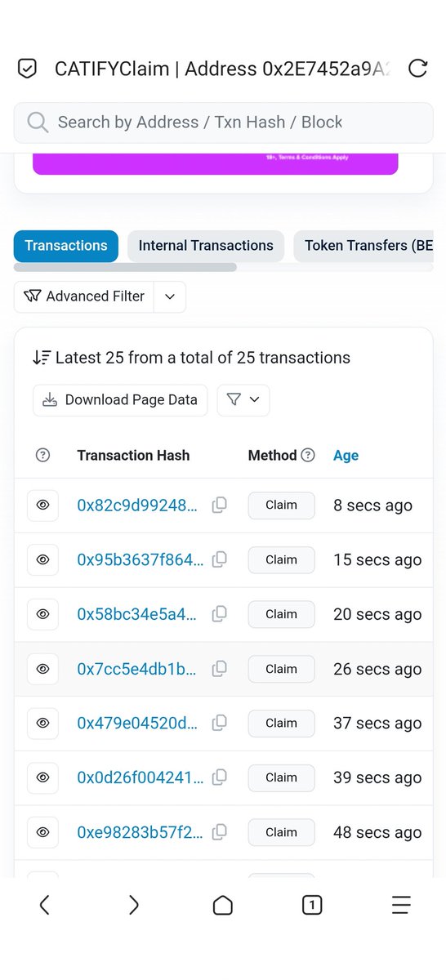Click the search by address field
446x980 pixels.
click(x=223, y=122)
